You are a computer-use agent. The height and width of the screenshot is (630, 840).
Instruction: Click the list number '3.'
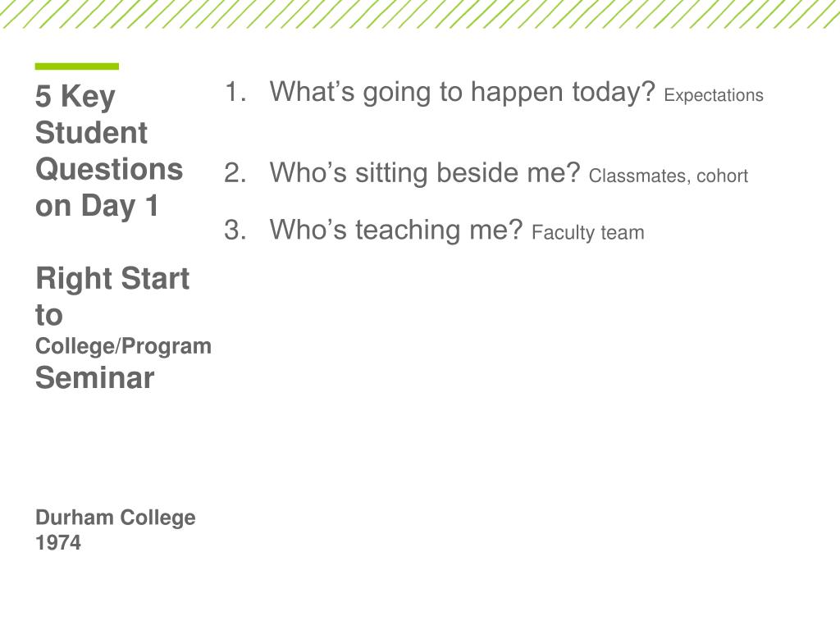click(235, 230)
